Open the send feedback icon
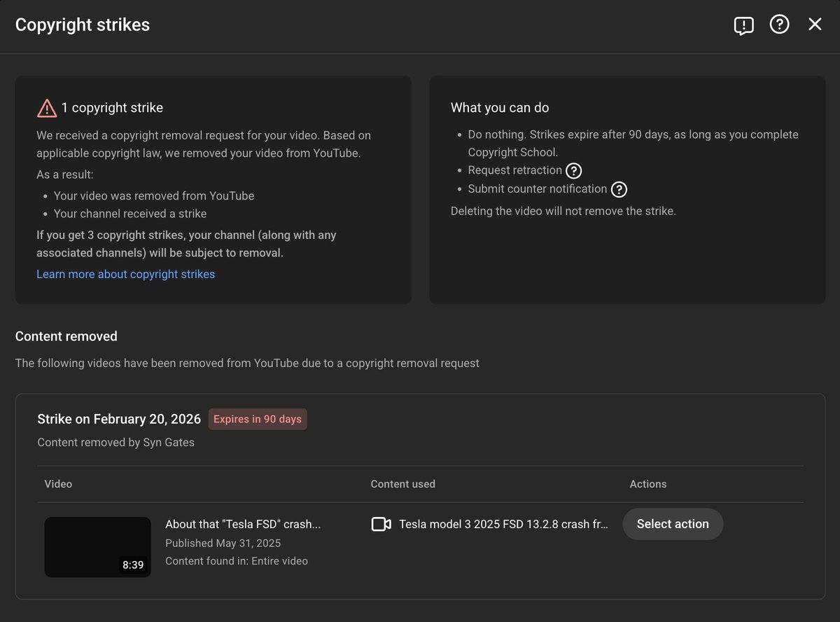 743,25
